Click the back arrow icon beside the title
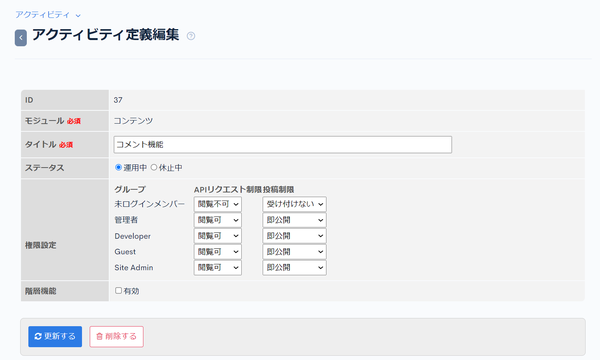This screenshot has height=360, width=600. pyautogui.click(x=21, y=37)
